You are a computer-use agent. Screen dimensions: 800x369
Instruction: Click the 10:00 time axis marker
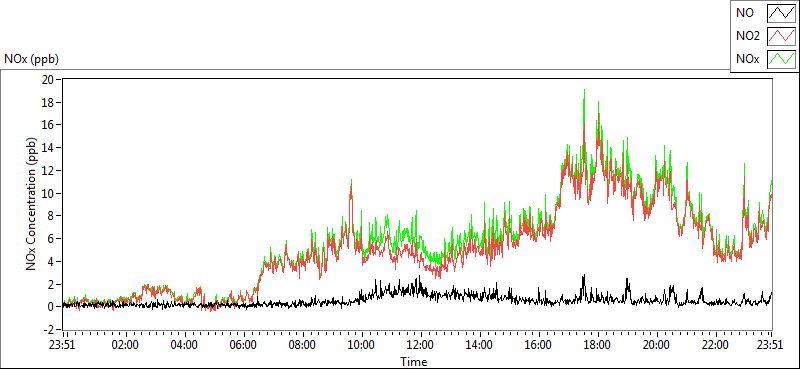[361, 344]
